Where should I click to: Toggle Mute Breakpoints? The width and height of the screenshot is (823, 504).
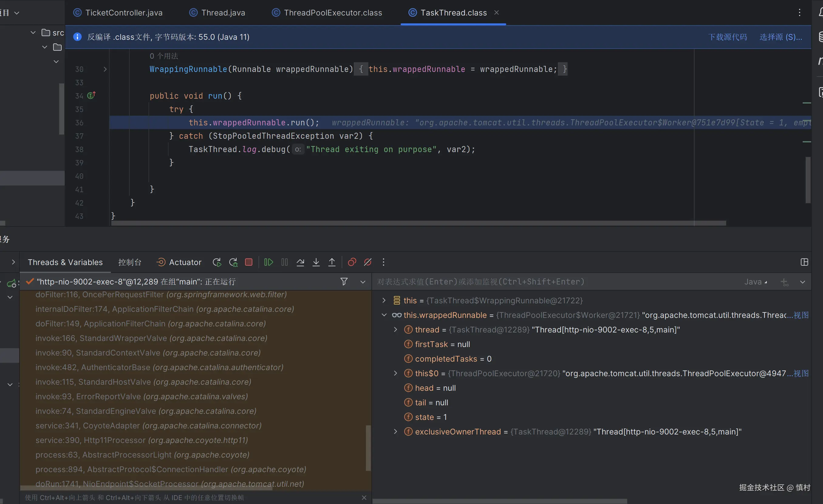click(368, 262)
